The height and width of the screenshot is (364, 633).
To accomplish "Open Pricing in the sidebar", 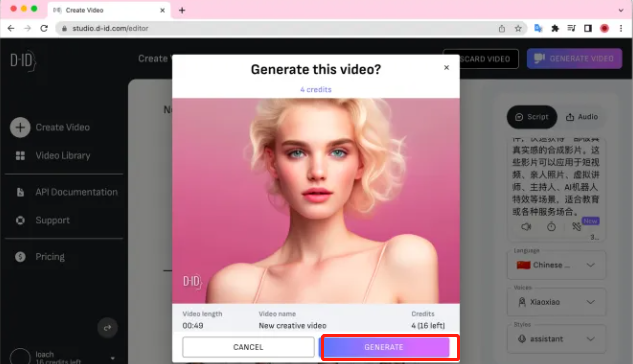I will pyautogui.click(x=50, y=257).
